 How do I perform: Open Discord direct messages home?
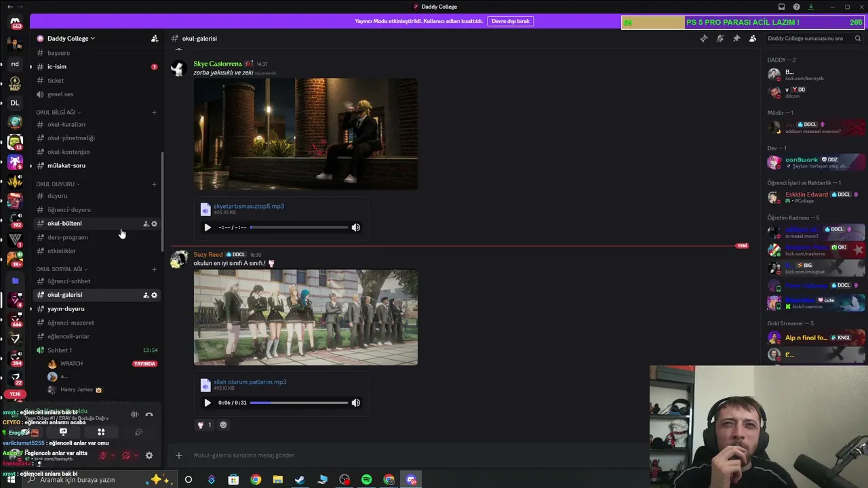point(15,21)
